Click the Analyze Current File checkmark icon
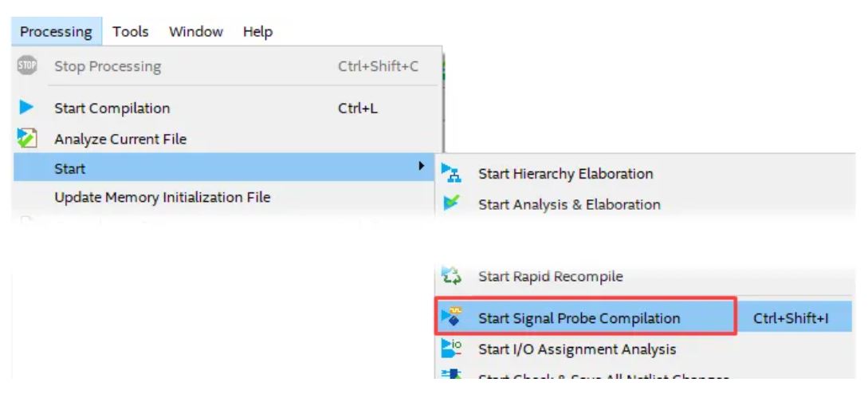 pyautogui.click(x=27, y=139)
